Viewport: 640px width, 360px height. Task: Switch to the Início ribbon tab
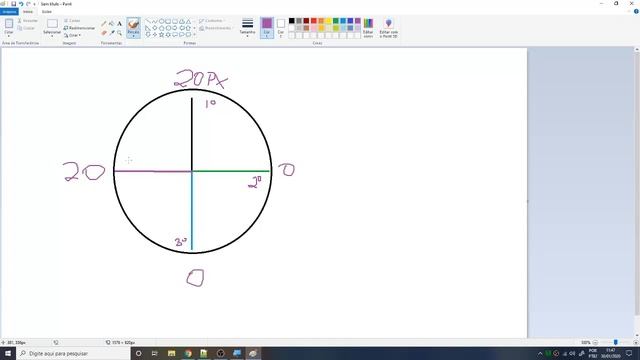[x=28, y=11]
